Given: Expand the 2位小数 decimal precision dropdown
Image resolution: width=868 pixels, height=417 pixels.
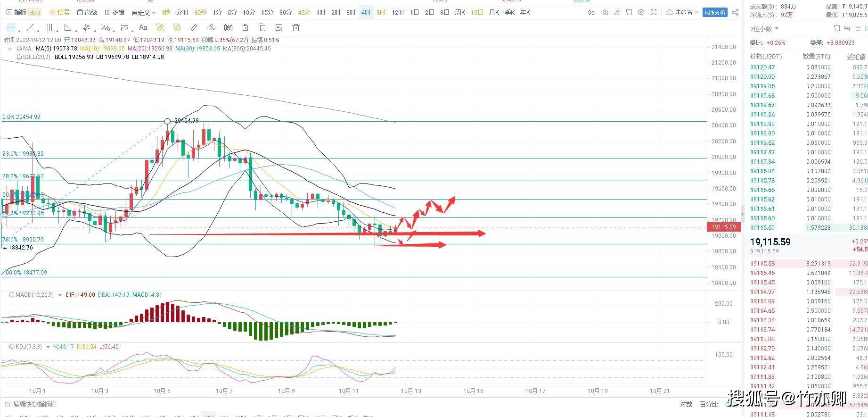Looking at the screenshot, I should point(764,29).
